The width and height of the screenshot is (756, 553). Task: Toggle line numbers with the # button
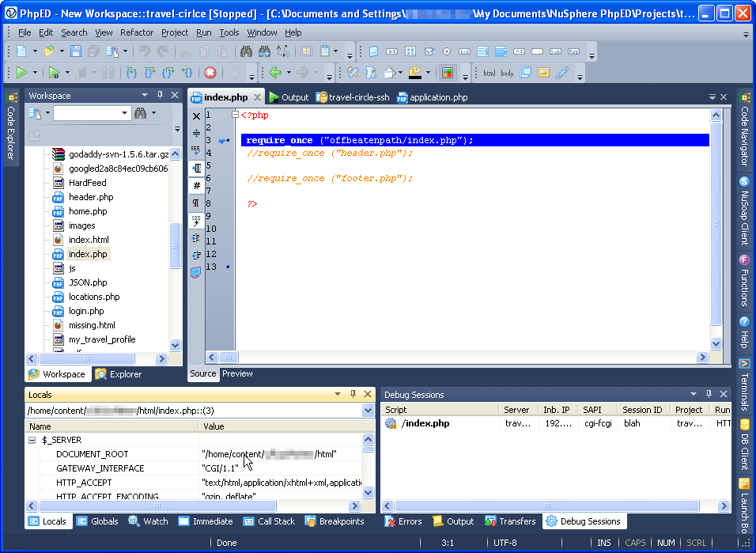click(x=196, y=185)
